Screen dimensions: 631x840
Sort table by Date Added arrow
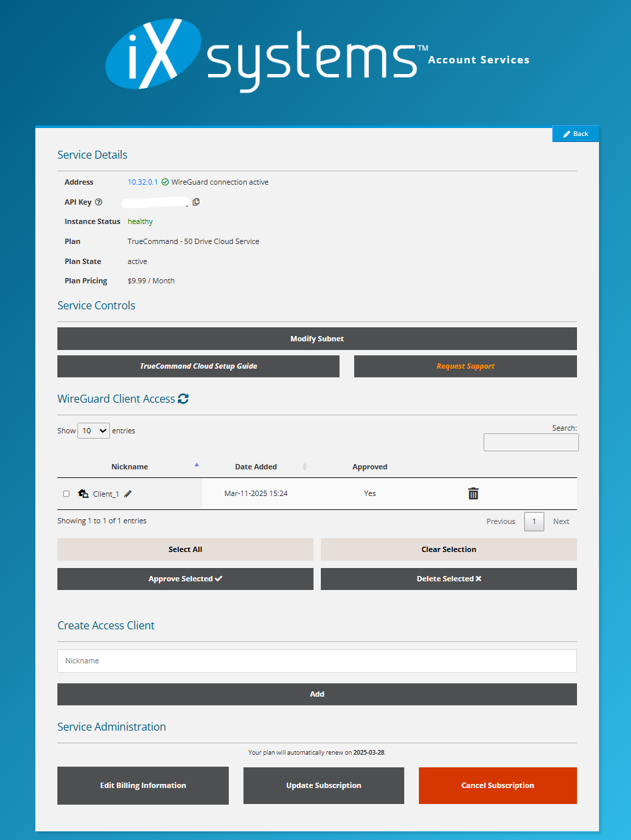[305, 467]
